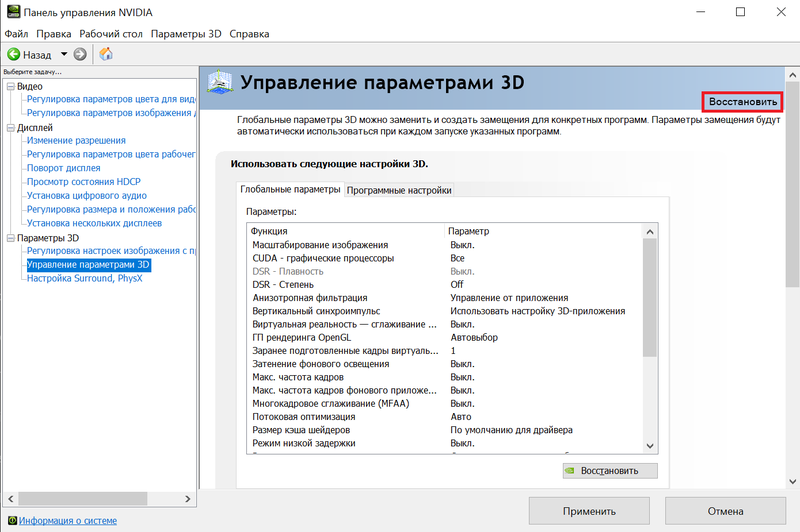800x532 pixels.
Task: Select Масштабирование изображения setting row
Action: 444,245
